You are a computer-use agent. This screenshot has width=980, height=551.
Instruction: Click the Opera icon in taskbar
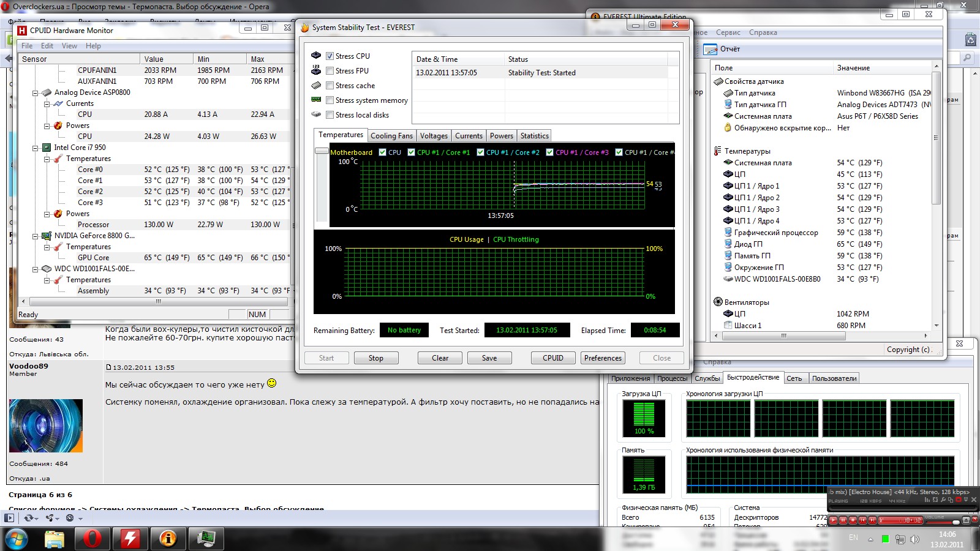tap(92, 538)
